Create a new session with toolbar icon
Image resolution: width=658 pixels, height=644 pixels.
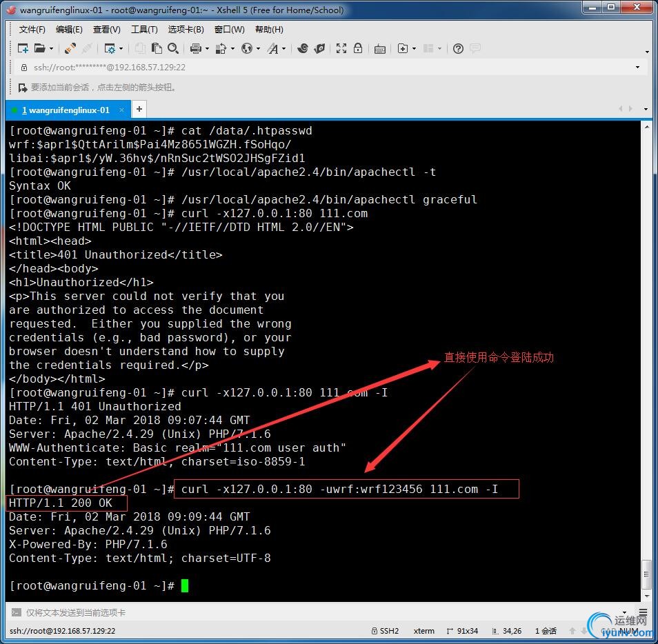coord(23,49)
